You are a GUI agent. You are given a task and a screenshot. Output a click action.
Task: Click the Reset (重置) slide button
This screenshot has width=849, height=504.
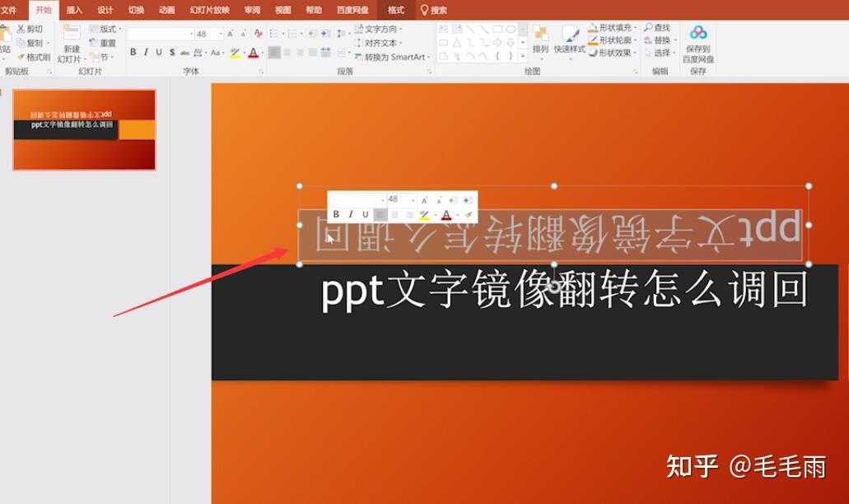[102, 43]
